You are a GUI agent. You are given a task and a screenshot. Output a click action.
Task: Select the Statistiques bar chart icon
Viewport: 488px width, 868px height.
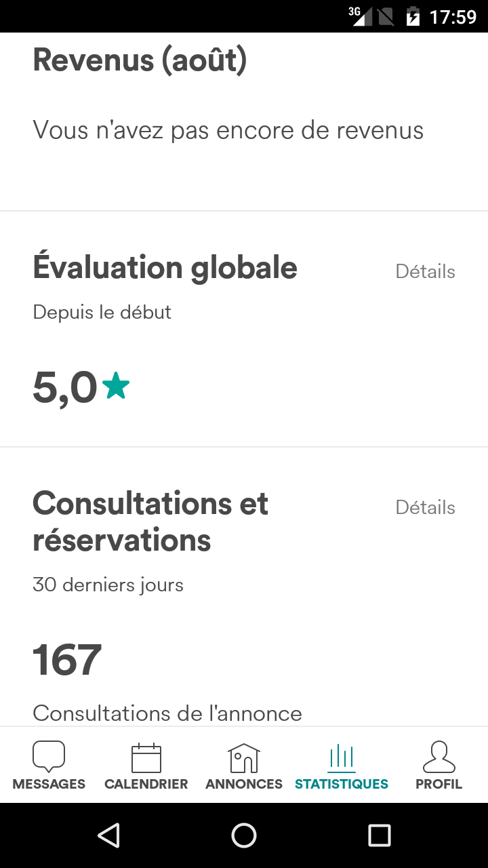pos(342,757)
